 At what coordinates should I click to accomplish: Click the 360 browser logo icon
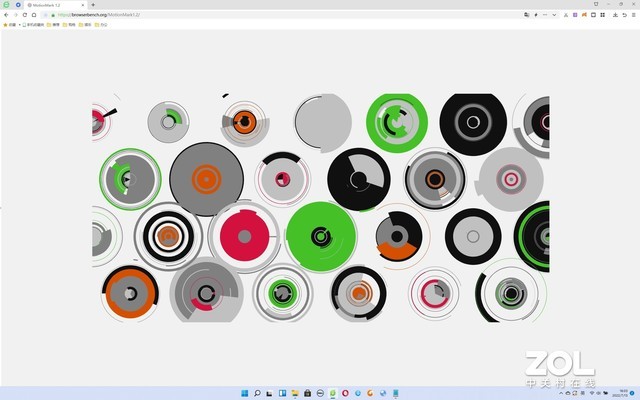coord(6,5)
